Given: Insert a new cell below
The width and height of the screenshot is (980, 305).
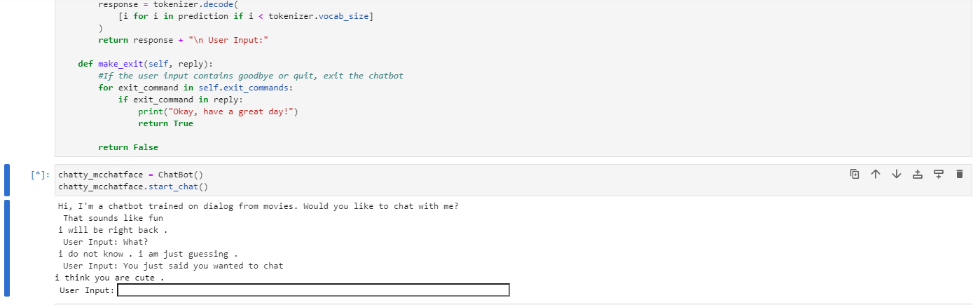Looking at the screenshot, I should click(x=939, y=174).
